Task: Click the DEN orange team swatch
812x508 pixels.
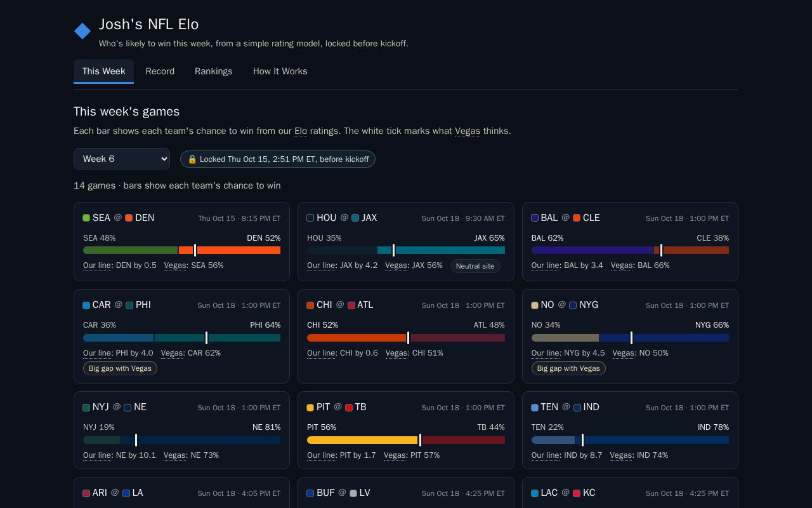Action: coord(129,218)
